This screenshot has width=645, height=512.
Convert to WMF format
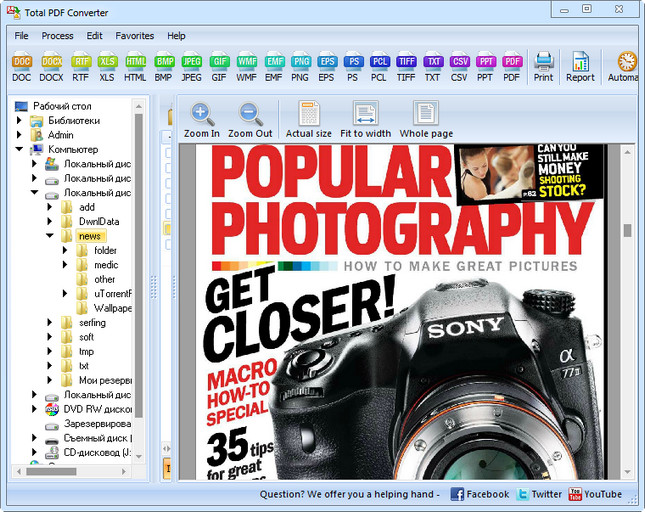(x=246, y=68)
